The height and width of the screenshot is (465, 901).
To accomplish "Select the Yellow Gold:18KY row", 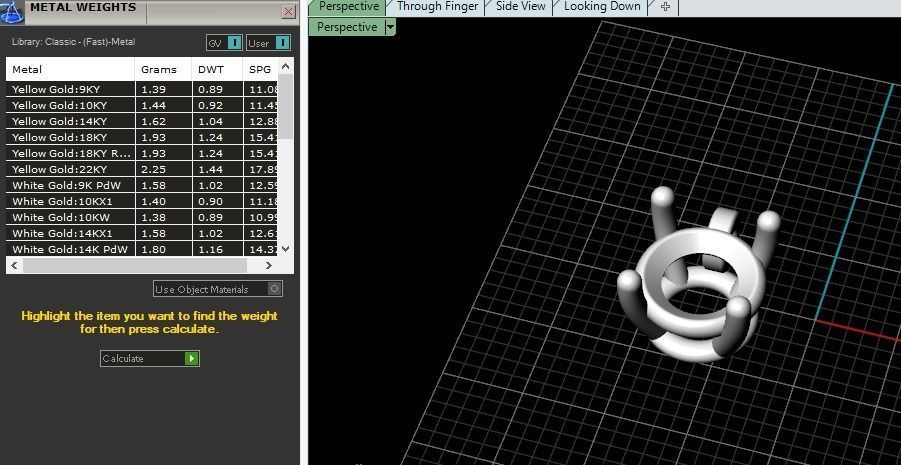I will tap(142, 137).
